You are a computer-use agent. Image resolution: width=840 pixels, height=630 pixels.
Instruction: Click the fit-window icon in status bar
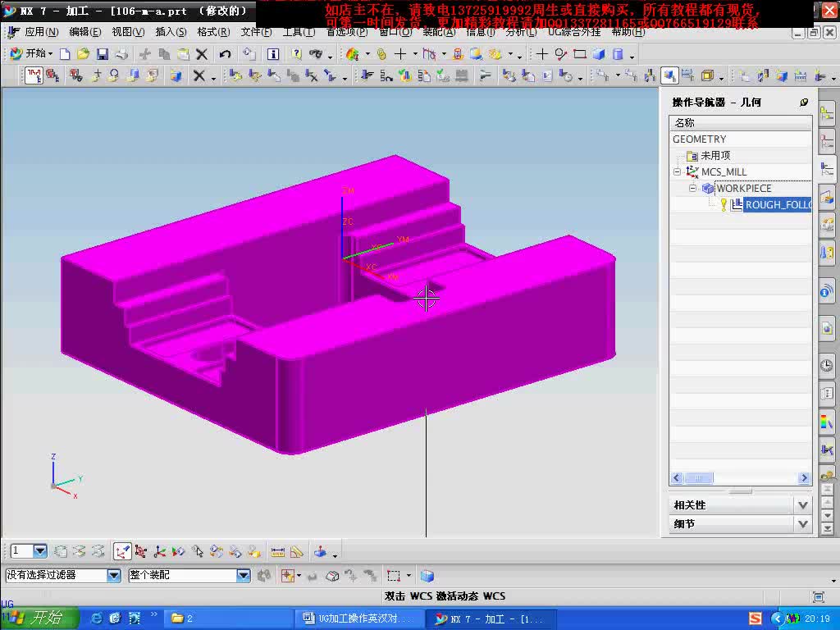pyautogui.click(x=818, y=597)
